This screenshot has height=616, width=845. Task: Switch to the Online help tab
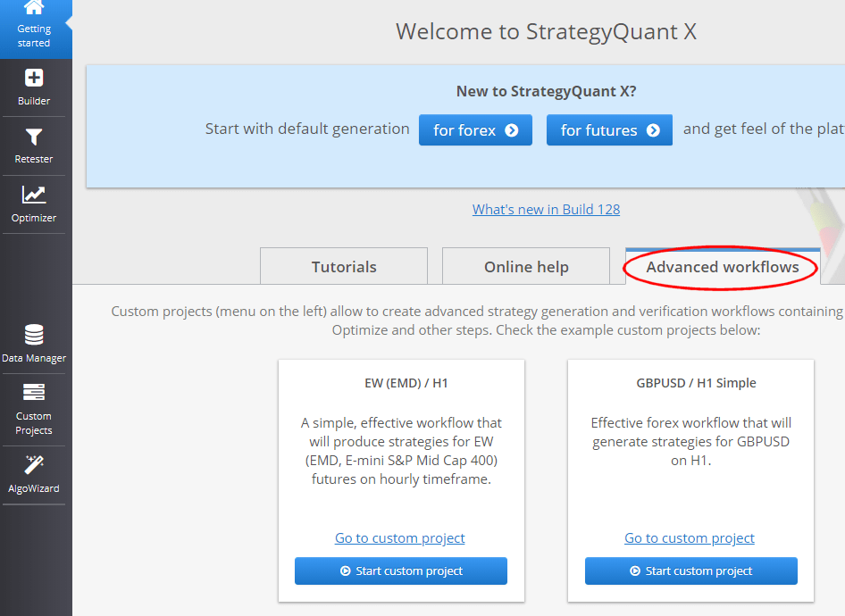pos(526,266)
